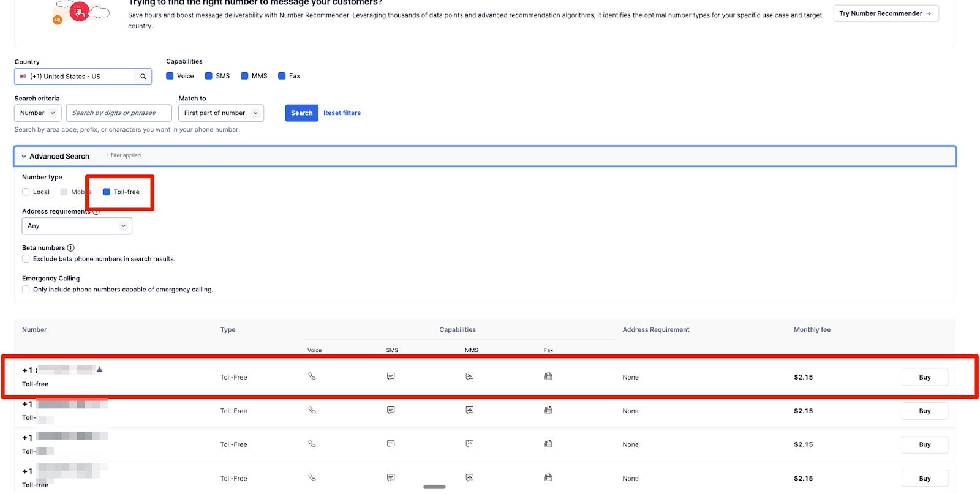Click the triangle icon beside the first number
This screenshot has width=980, height=494.
coord(100,369)
